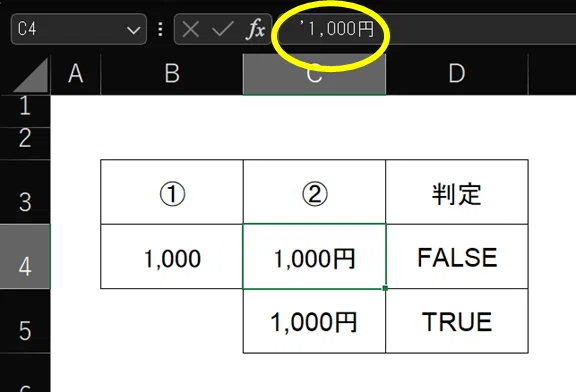The image size is (576, 392).
Task: Open Insert Function with the fx icon
Action: 256,29
